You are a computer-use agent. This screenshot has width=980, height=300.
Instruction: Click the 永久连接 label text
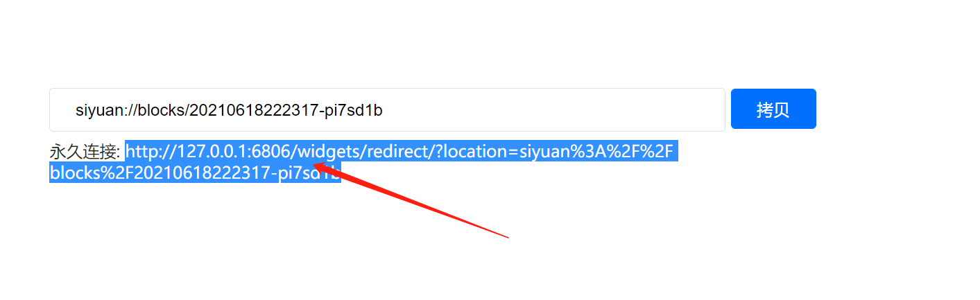tap(84, 151)
